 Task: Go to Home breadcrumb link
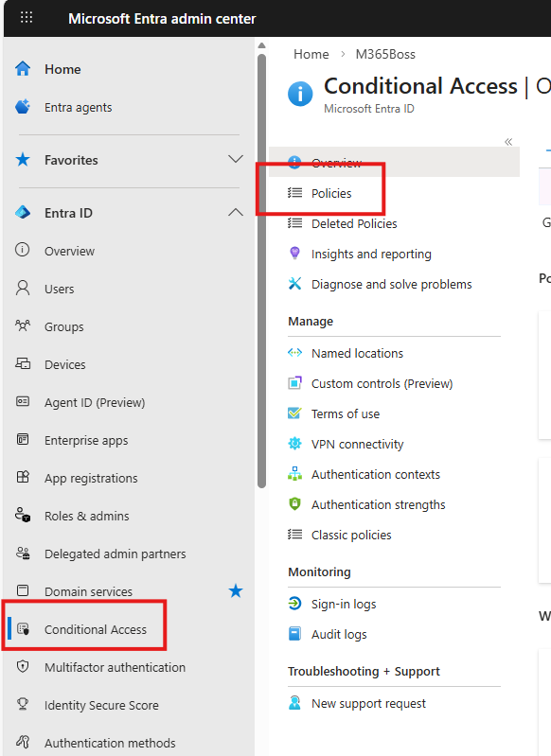[x=311, y=54]
